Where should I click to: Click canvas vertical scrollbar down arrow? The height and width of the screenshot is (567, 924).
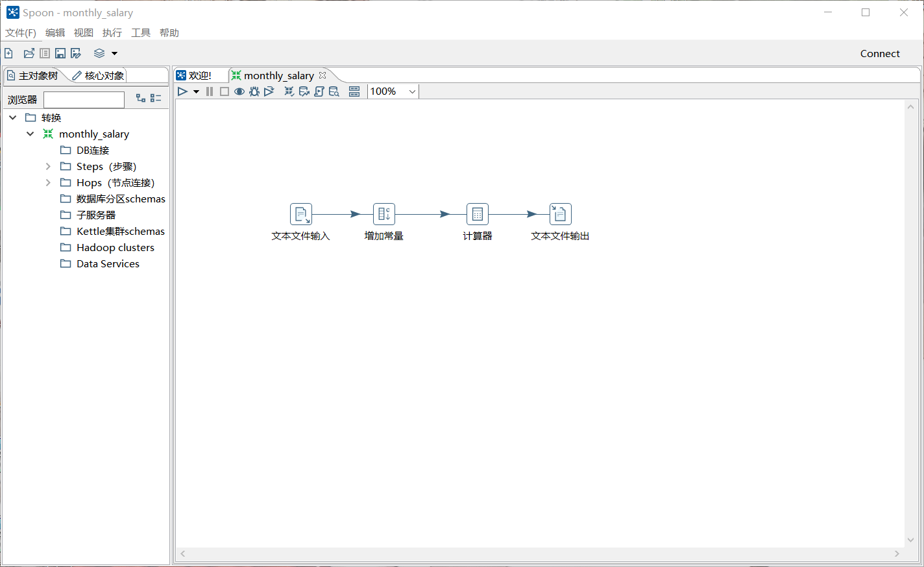pyautogui.click(x=910, y=540)
